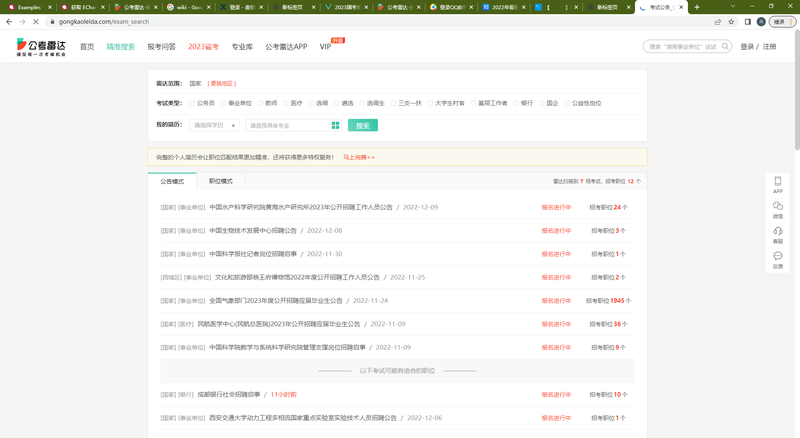This screenshot has width=800, height=438.
Task: Switch to the 公告模式 tab
Action: pos(172,181)
